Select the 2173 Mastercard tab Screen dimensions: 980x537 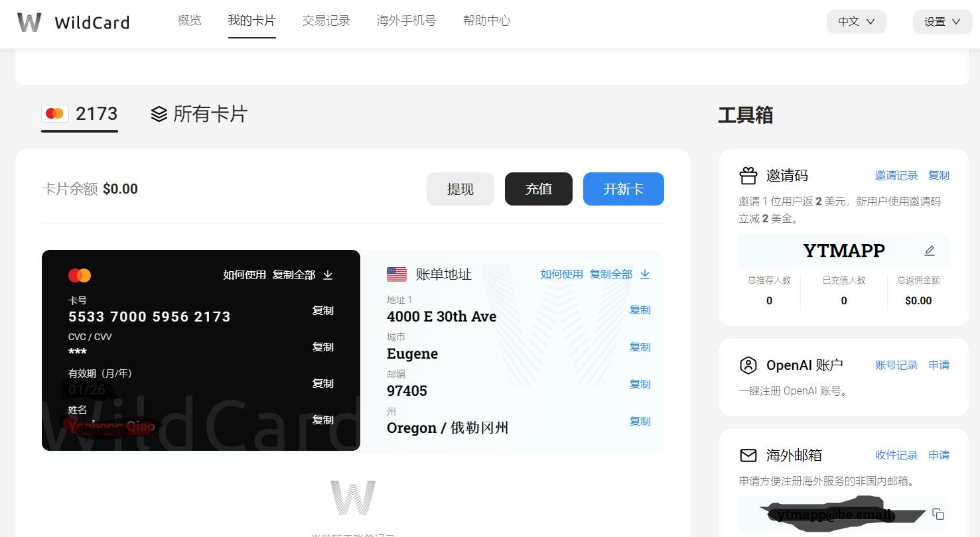click(80, 114)
